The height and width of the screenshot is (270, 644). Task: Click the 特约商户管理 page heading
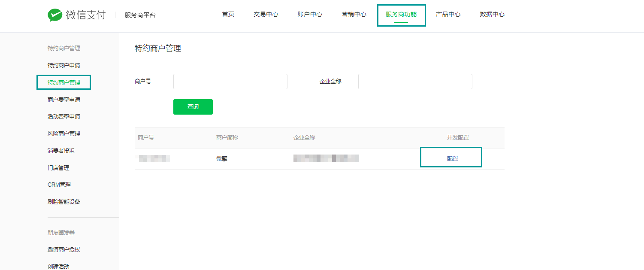[158, 49]
